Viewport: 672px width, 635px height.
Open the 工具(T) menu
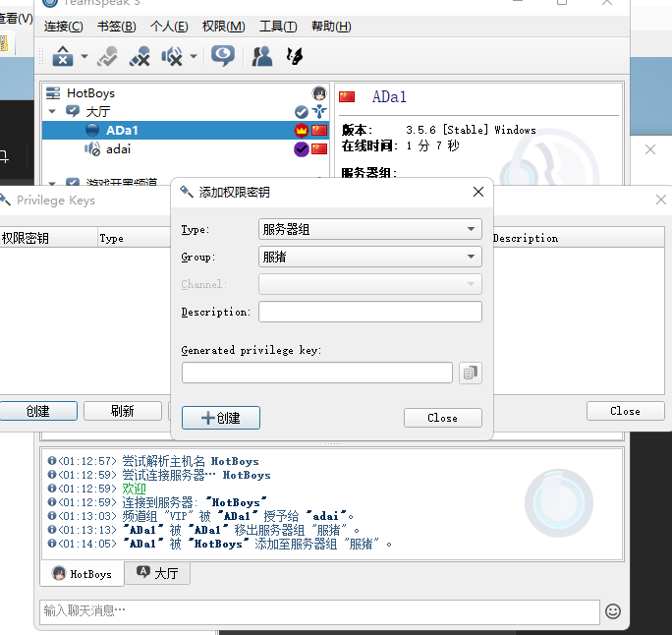coord(278,27)
